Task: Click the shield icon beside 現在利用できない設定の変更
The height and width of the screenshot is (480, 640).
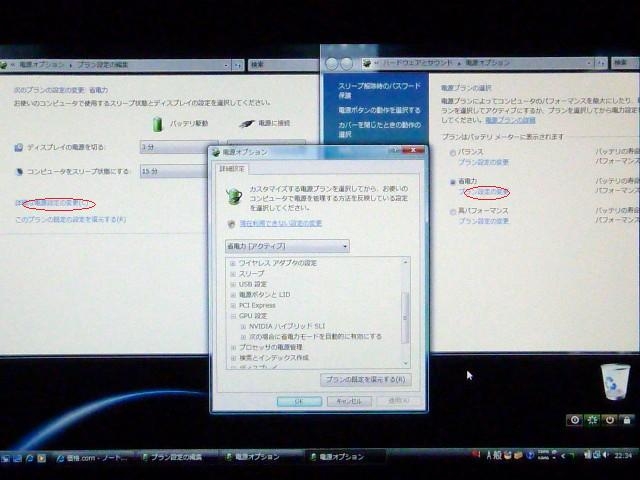Action: coord(231,224)
